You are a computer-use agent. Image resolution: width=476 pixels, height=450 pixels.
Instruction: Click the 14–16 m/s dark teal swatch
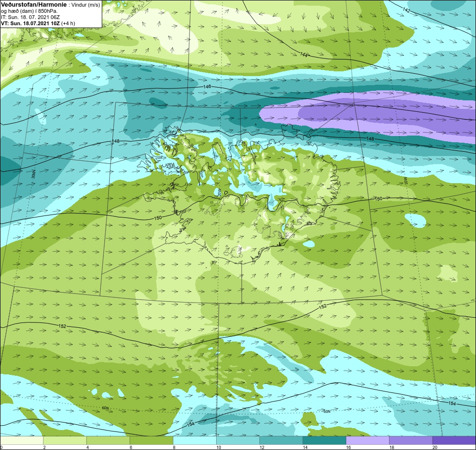(x=325, y=440)
